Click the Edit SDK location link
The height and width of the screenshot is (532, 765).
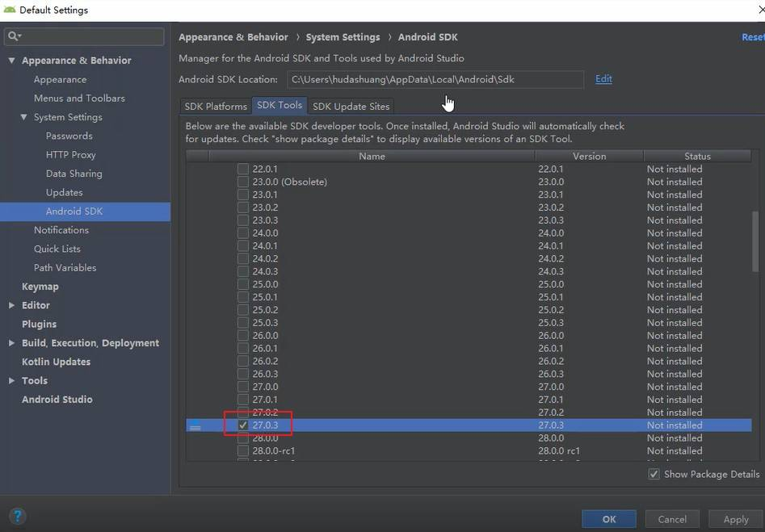pyautogui.click(x=603, y=79)
